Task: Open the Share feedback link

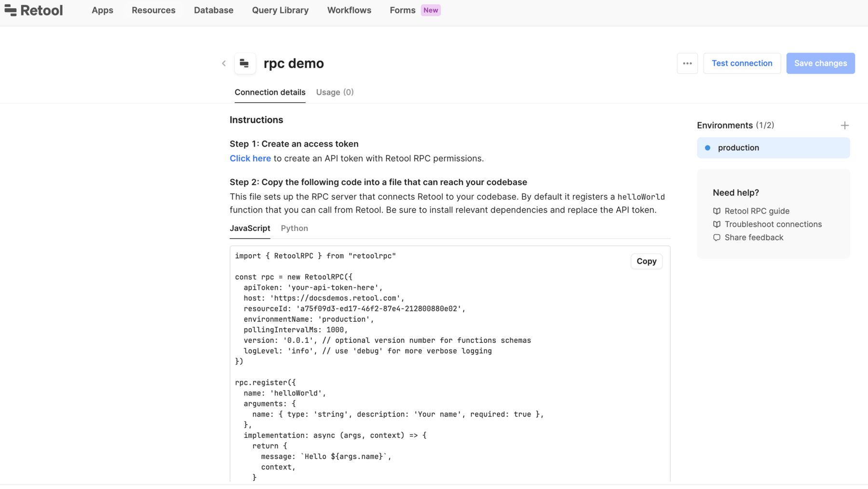Action: click(x=754, y=238)
